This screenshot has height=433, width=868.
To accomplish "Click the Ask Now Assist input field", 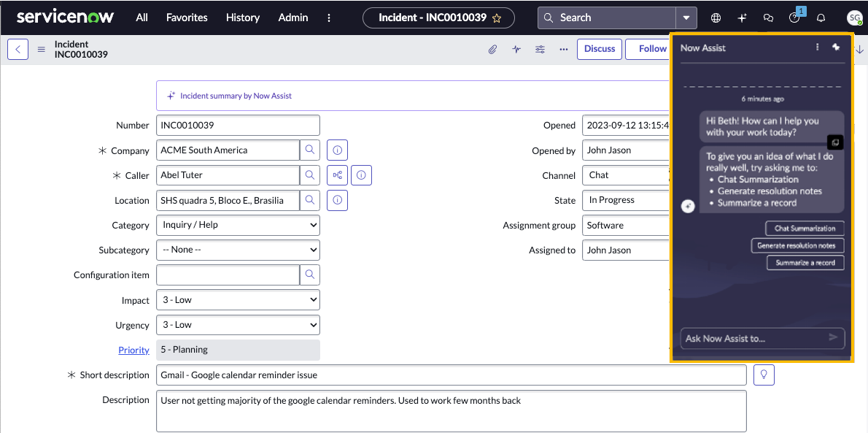I will [755, 338].
